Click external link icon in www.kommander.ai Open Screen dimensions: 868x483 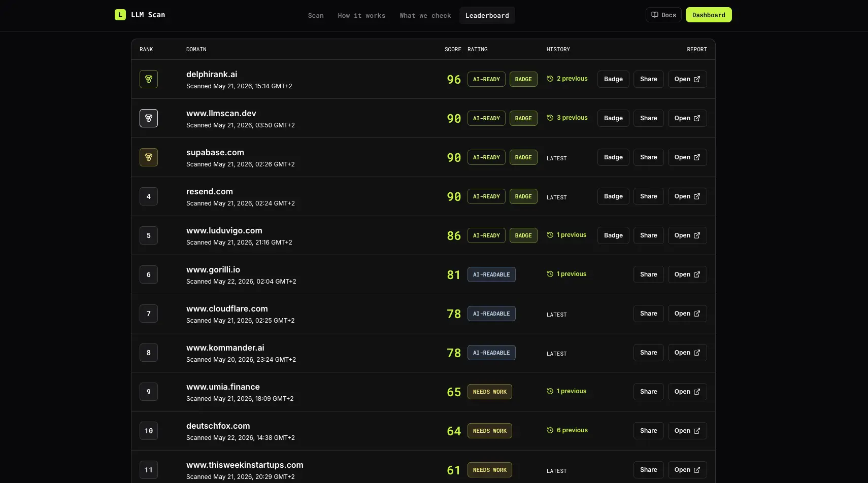(x=697, y=353)
